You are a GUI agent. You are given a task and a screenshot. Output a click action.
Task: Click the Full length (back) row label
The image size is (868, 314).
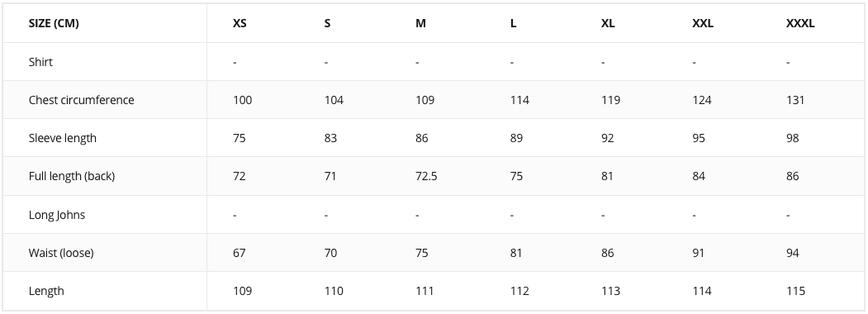72,176
